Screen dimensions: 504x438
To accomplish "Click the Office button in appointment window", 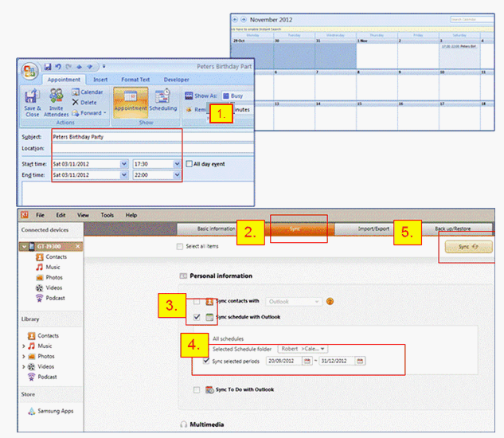I will 29,70.
